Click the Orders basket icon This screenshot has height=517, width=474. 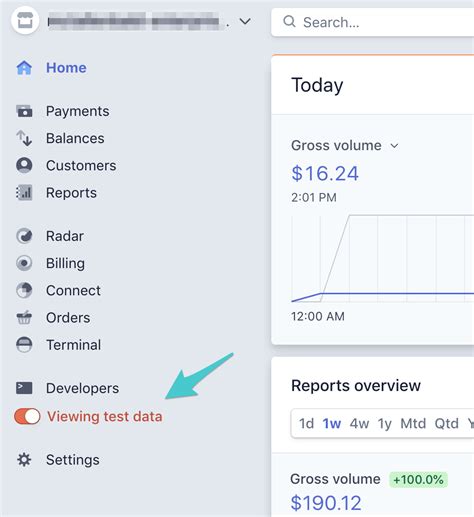[24, 317]
